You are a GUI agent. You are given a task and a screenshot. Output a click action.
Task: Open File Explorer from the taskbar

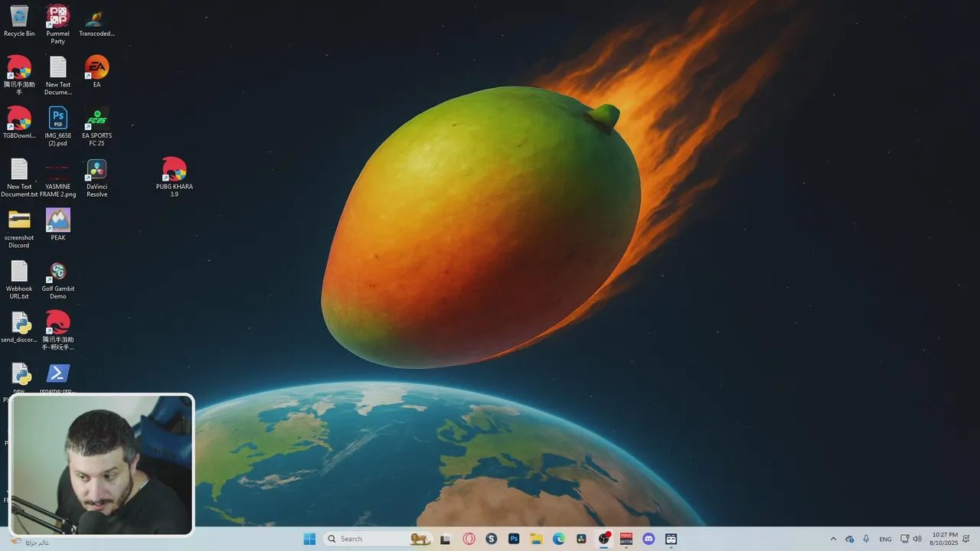click(537, 539)
